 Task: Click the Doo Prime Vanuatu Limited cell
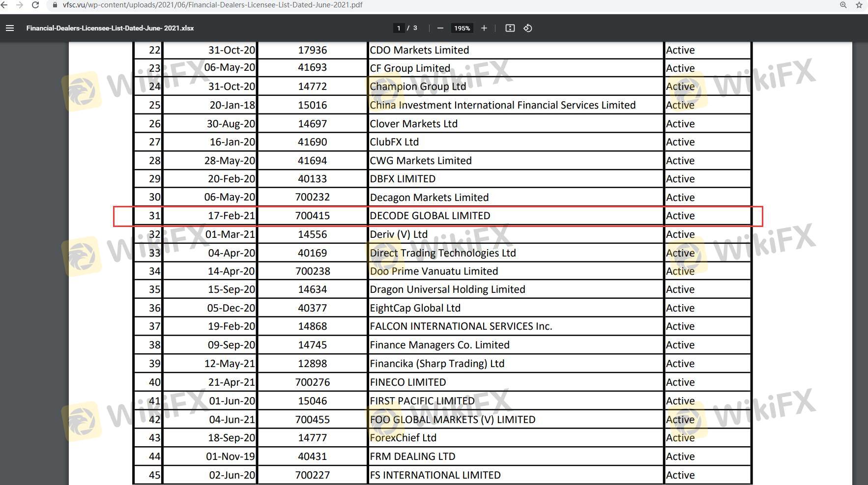[x=434, y=271]
